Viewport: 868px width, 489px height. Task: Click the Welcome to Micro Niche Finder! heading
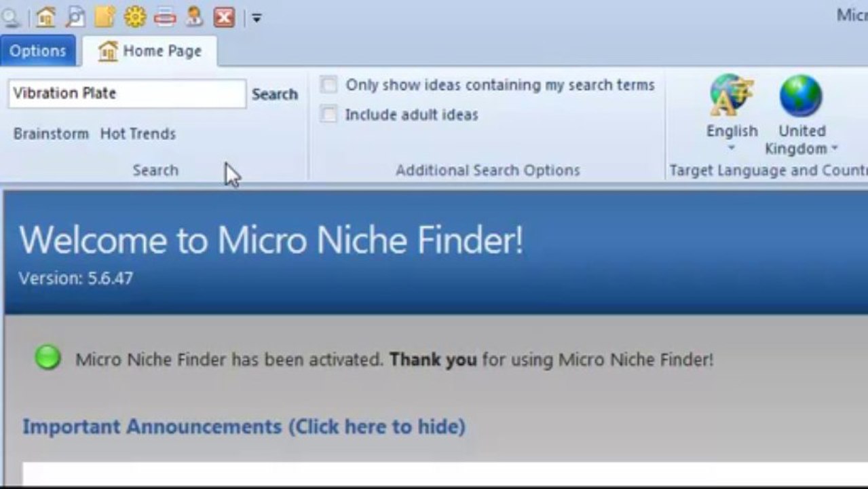pos(271,240)
